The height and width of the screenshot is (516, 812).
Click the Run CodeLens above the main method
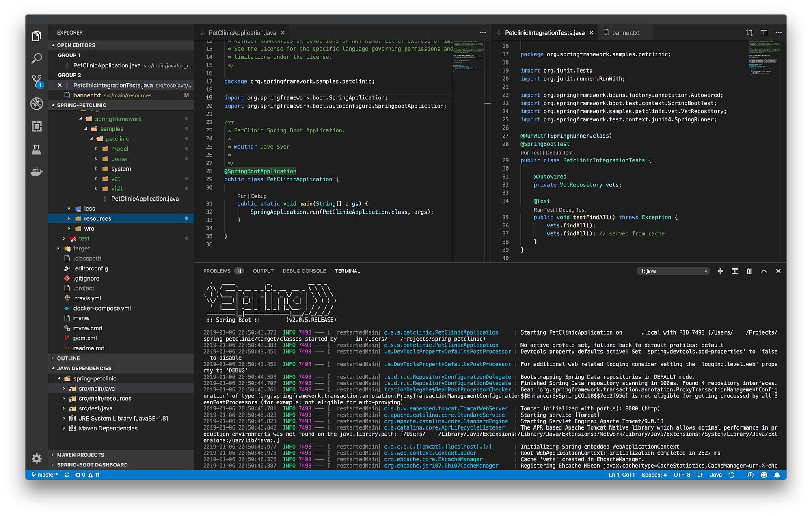click(x=241, y=196)
